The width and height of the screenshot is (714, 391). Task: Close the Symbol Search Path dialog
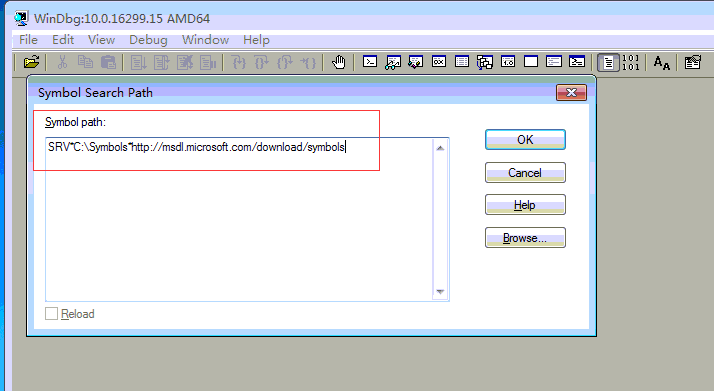571,92
